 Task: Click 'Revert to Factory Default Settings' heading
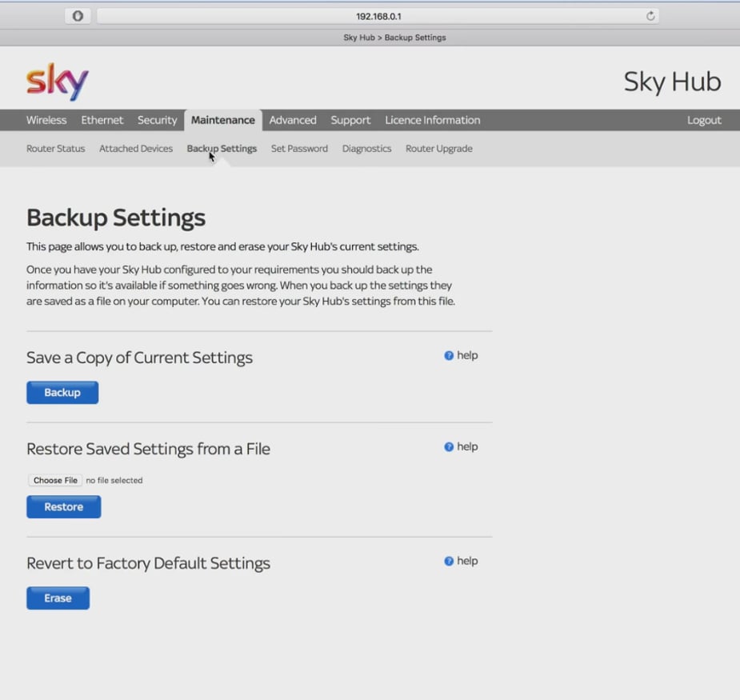pos(148,563)
